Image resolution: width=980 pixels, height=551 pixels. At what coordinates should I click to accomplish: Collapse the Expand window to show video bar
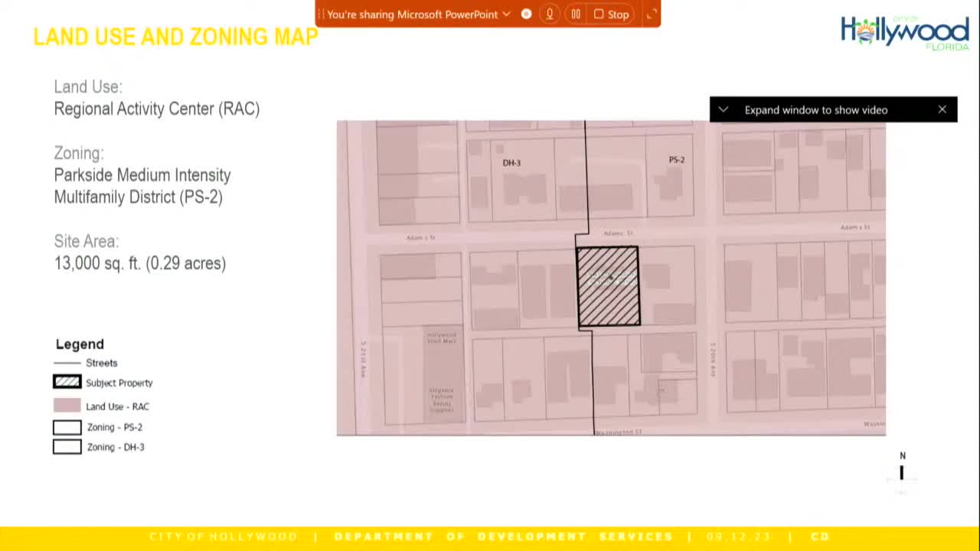point(723,109)
